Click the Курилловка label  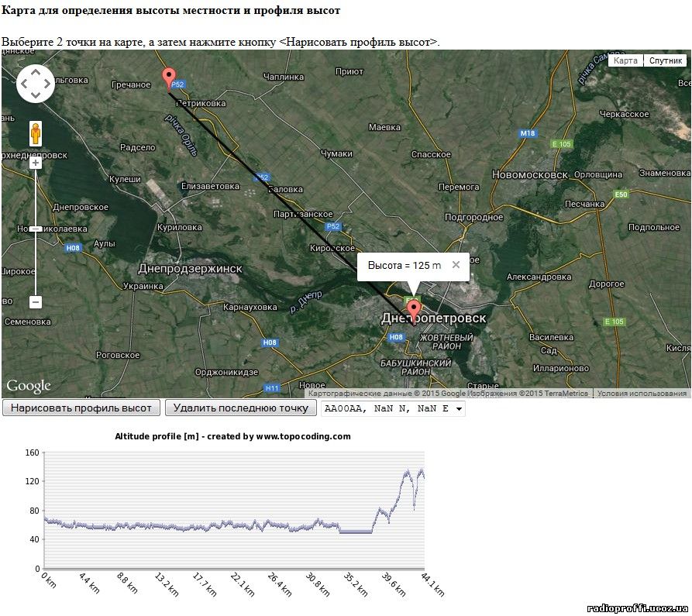point(179,227)
